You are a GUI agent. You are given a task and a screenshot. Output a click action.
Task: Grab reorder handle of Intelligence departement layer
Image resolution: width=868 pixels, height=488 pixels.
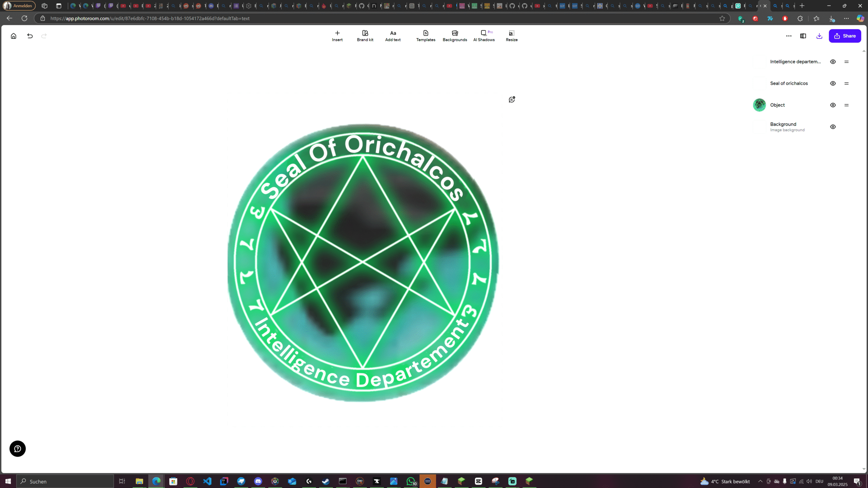click(846, 62)
